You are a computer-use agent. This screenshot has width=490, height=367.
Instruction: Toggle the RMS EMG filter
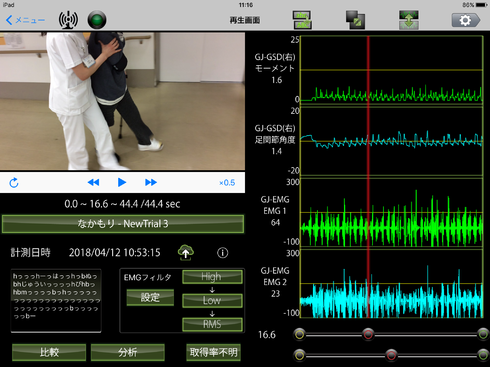pyautogui.click(x=212, y=324)
